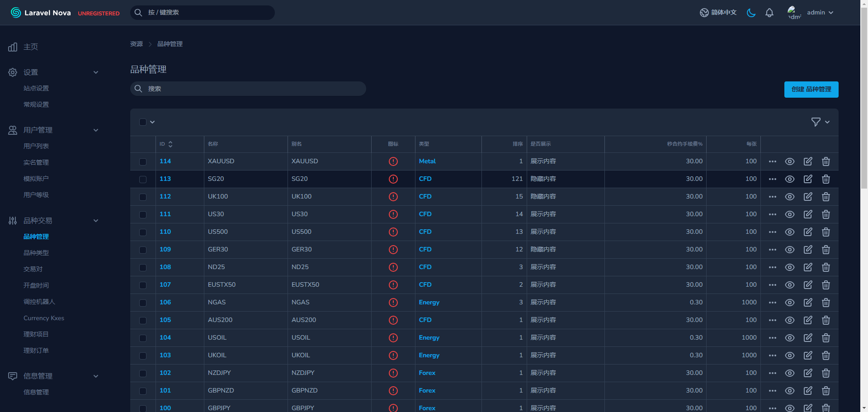Collapse the 用户管理 sidebar section
The image size is (868, 412).
click(x=96, y=130)
